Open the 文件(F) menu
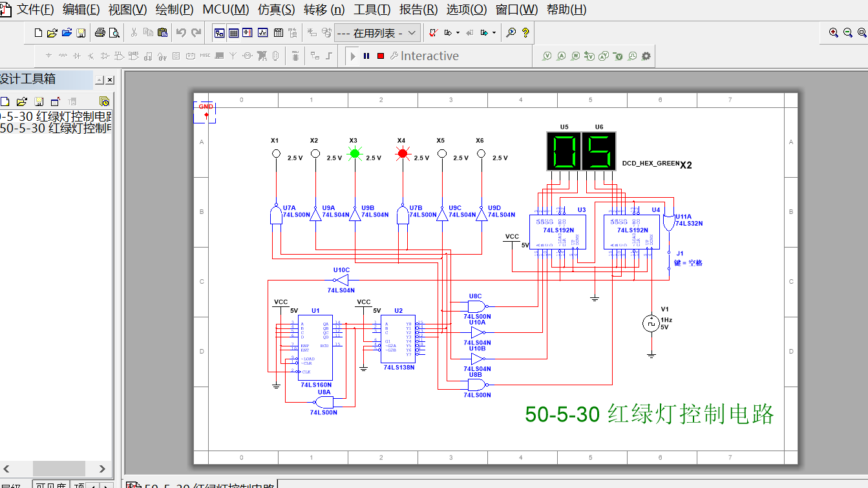868x488 pixels. pos(35,10)
